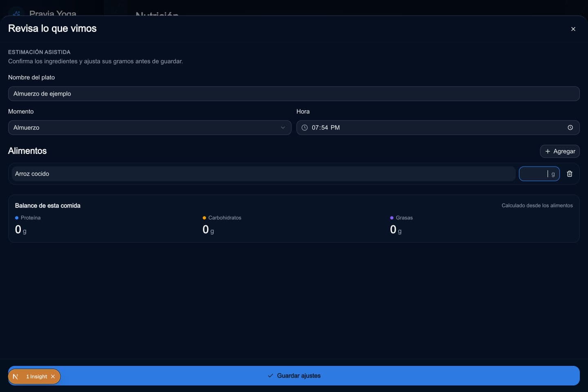Click the Alimentos heading
Image resolution: width=588 pixels, height=392 pixels.
(27, 151)
